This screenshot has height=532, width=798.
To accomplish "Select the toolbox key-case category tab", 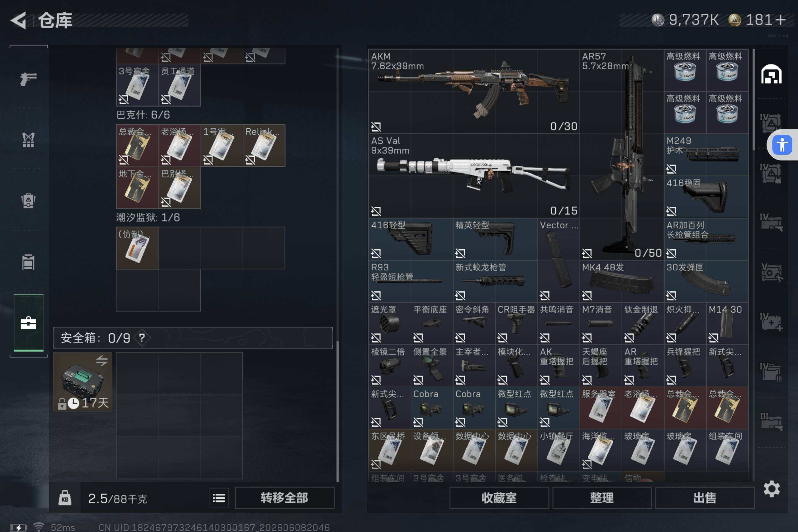I will 29,323.
